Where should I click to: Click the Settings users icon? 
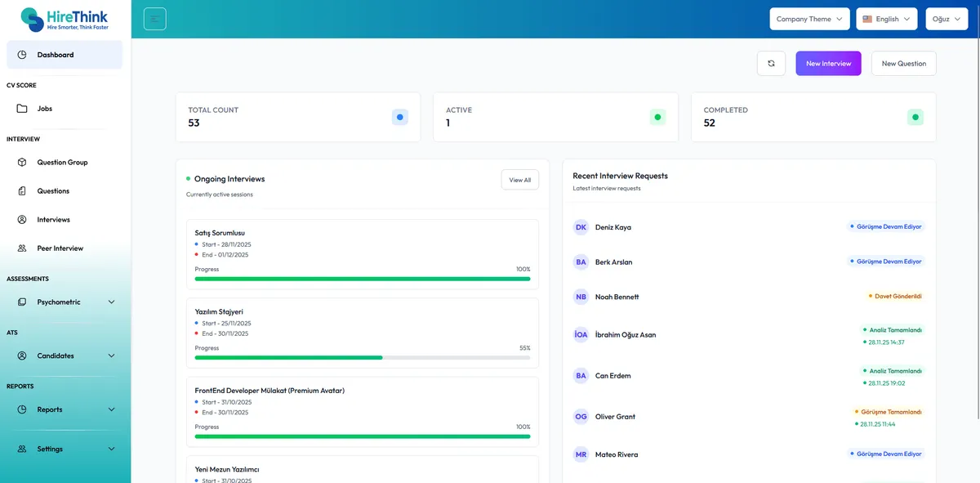[22, 449]
